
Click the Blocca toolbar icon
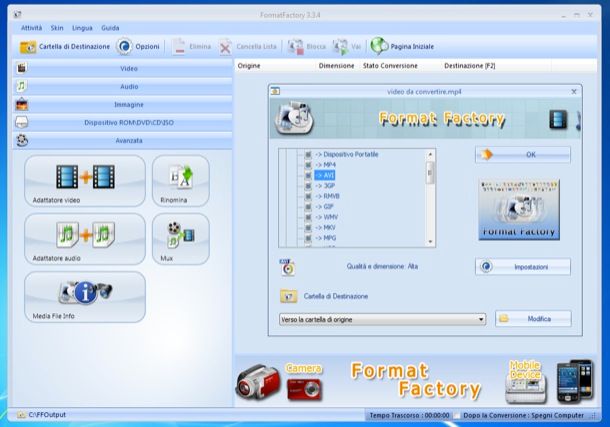(307, 47)
